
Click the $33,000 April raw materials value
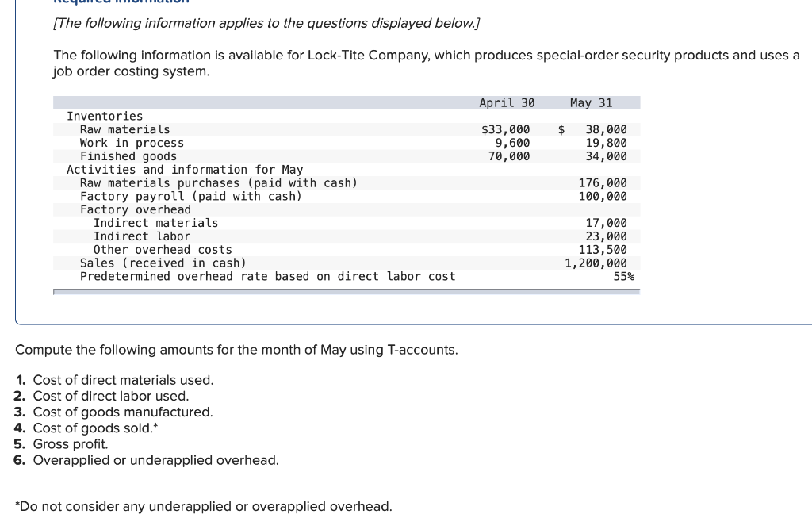[505, 129]
